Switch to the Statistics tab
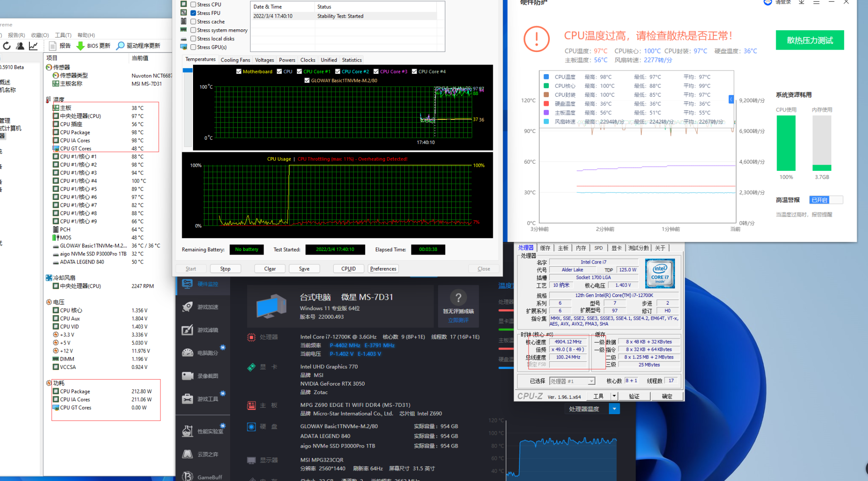Screen dimensions: 868x481 [352, 60]
